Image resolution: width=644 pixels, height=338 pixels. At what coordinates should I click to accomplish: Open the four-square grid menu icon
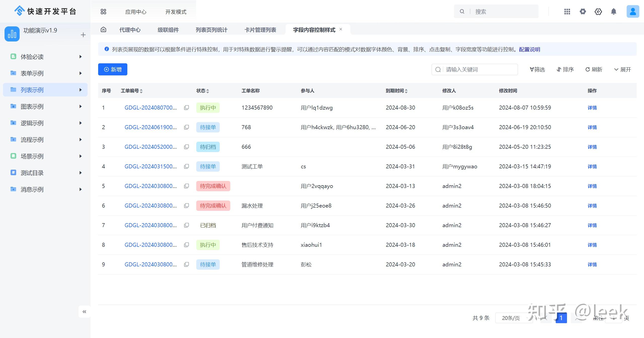coord(103,12)
